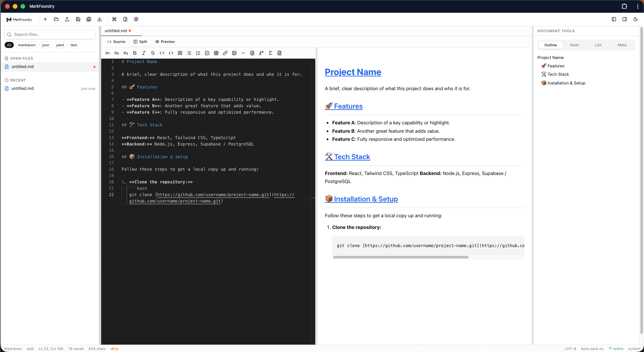Click the extensions puzzle icon in title bar
This screenshot has height=352, width=644.
point(624,6)
